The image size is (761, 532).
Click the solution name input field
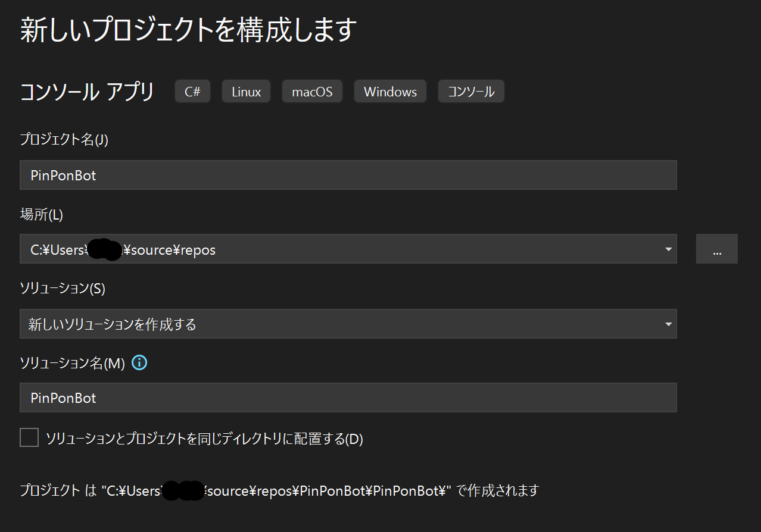pos(348,398)
